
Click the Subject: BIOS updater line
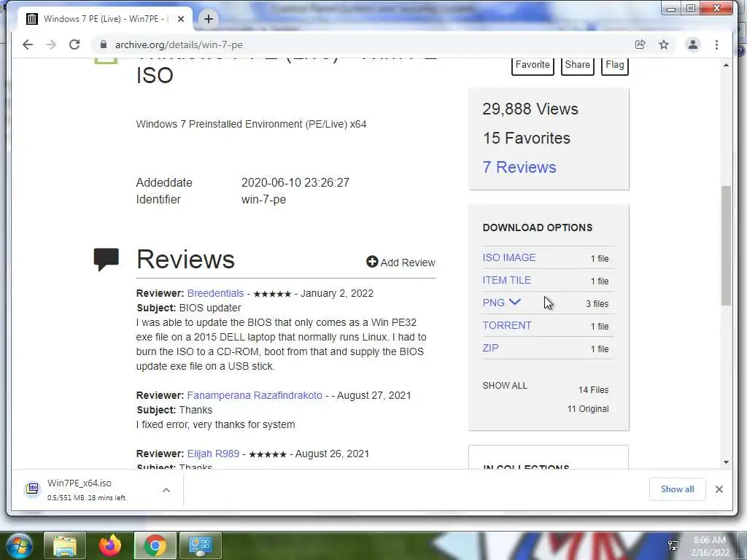189,308
